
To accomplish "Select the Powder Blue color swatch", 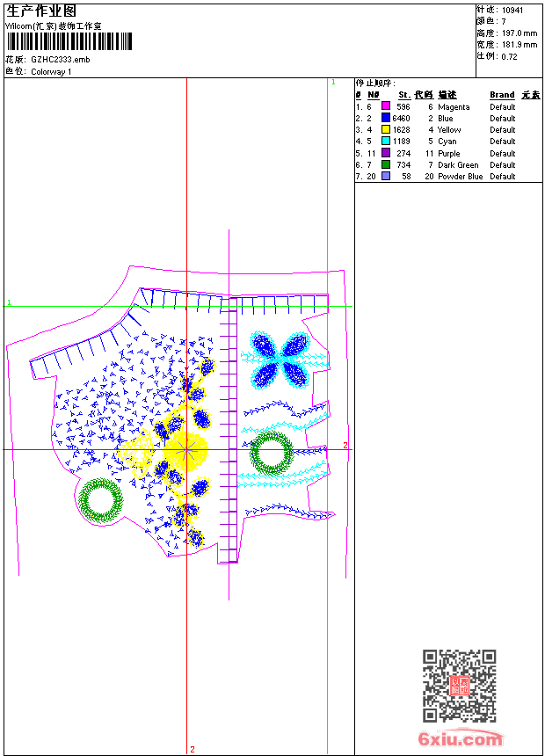I will point(386,176).
